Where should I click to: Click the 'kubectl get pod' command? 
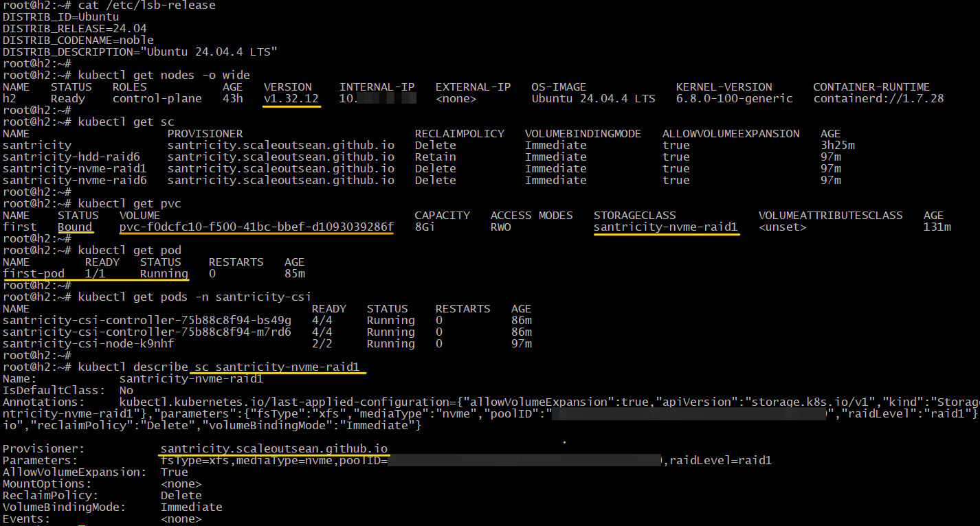[x=130, y=251]
